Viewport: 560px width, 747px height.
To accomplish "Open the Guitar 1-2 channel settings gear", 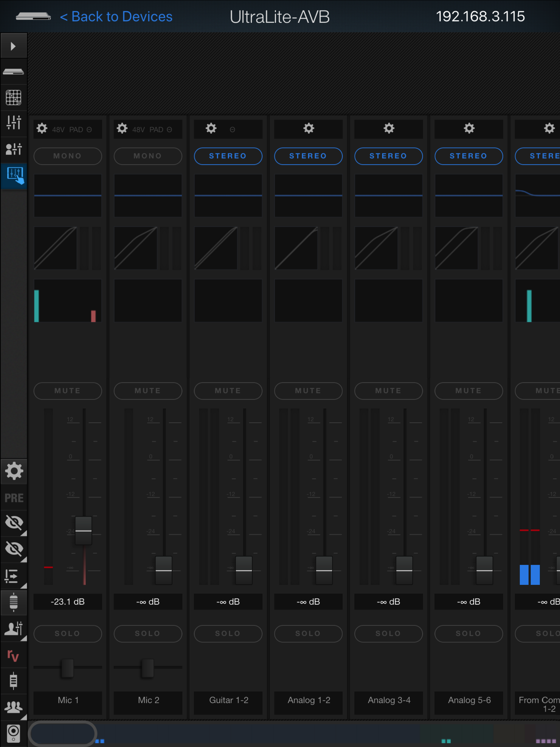I will pyautogui.click(x=211, y=128).
